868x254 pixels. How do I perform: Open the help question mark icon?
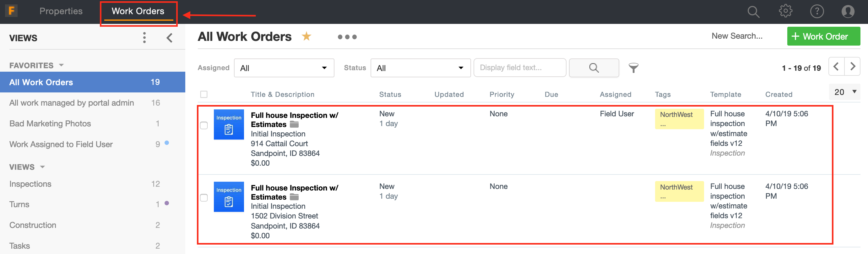(817, 11)
